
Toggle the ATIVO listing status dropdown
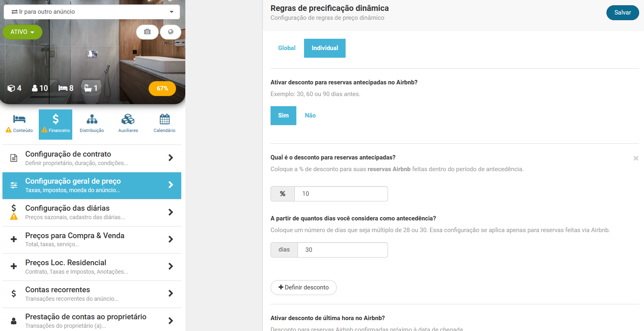point(23,32)
